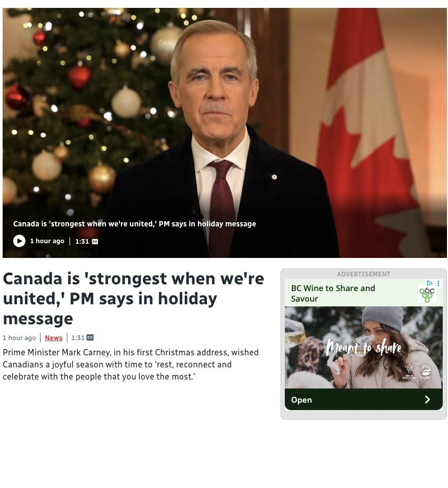This screenshot has width=448, height=488.
Task: Click the 1:31 duration label on the video overlay
Action: tap(82, 242)
